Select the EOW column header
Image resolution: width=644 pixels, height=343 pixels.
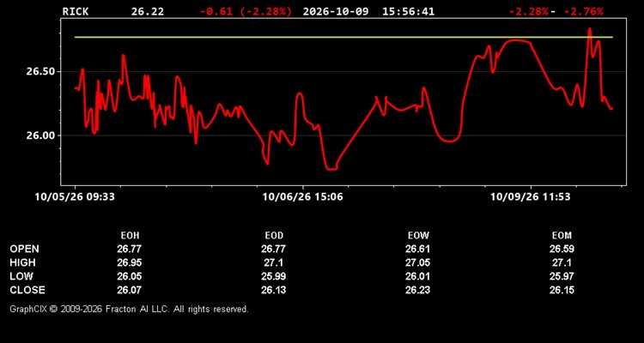pos(418,236)
